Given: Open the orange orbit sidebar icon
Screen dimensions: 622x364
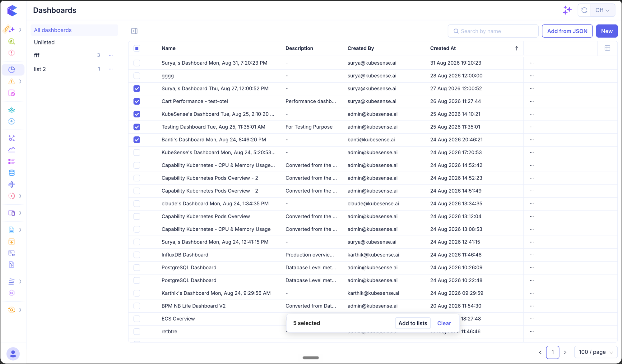Looking at the screenshot, I should (12, 310).
